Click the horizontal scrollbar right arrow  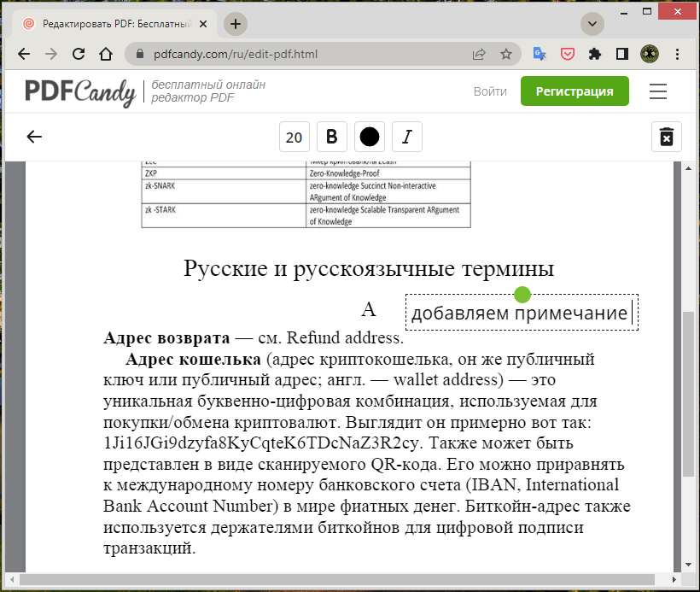674,580
